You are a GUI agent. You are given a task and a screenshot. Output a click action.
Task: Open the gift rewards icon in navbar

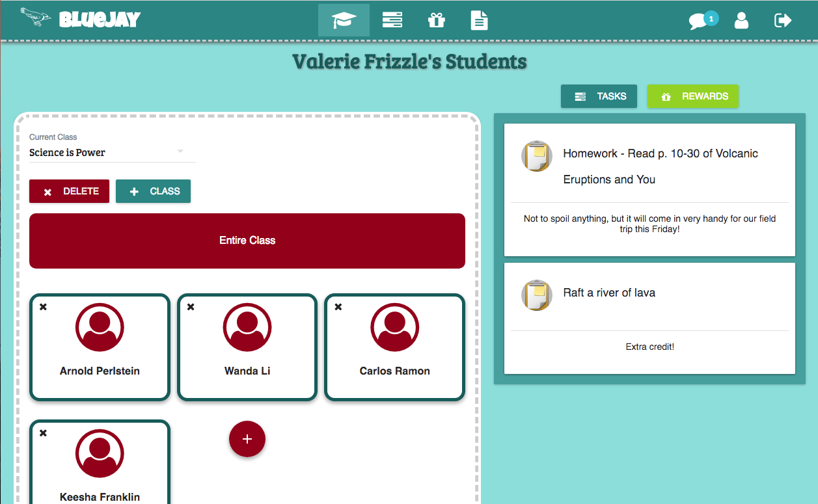click(x=436, y=20)
